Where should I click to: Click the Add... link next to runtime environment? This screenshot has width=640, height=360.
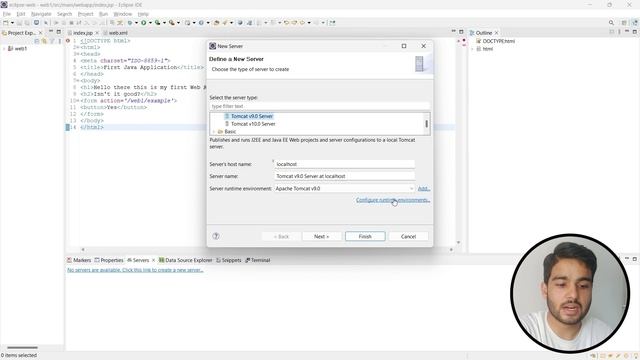(x=424, y=189)
